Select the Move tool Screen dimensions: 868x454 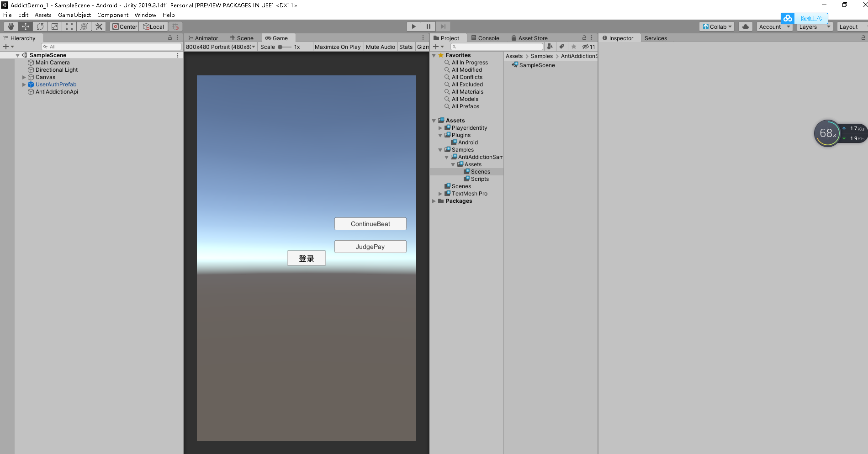pos(26,26)
